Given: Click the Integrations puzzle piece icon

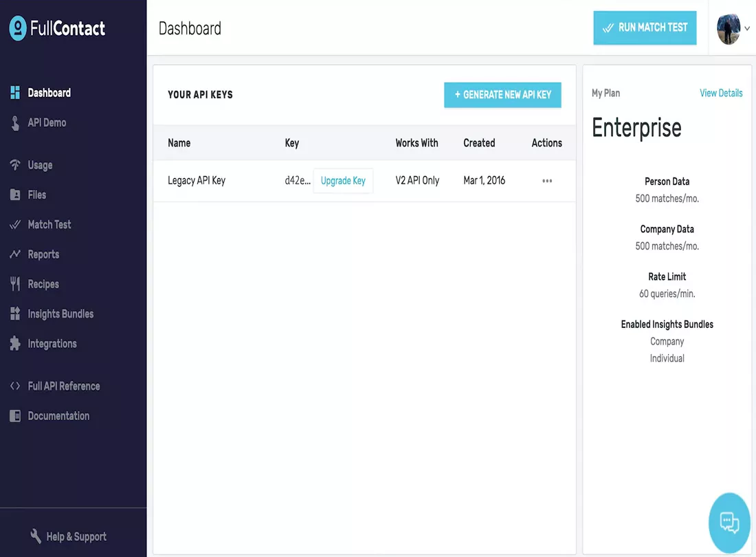Looking at the screenshot, I should (x=15, y=343).
